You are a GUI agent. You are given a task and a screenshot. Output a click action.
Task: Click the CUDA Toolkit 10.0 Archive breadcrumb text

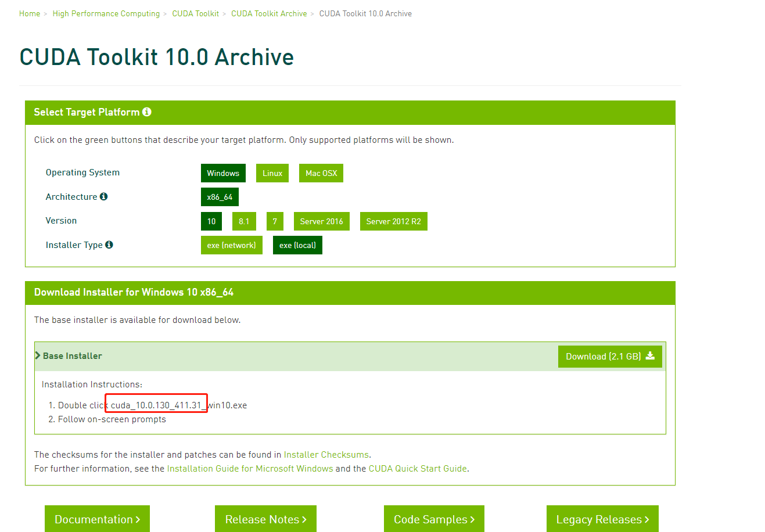[365, 13]
